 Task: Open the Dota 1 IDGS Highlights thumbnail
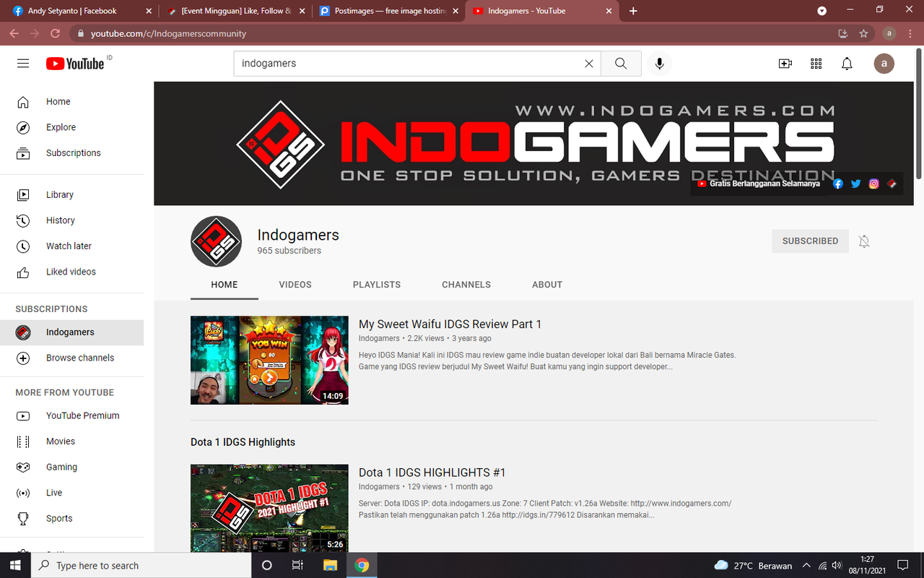269,508
